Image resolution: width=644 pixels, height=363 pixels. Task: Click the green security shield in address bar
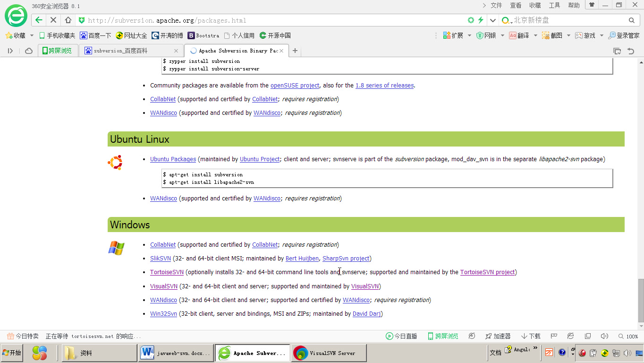pos(82,20)
